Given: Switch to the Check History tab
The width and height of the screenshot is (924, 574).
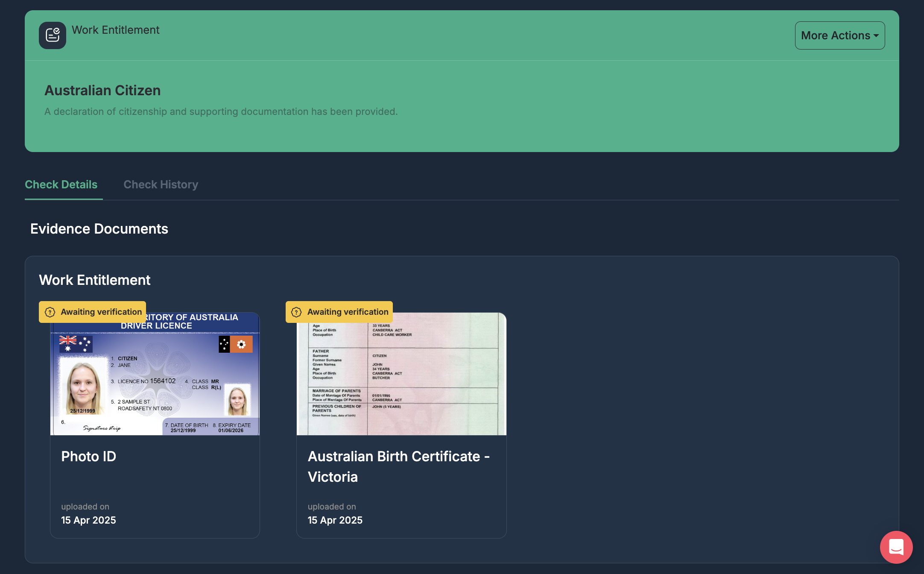Looking at the screenshot, I should coord(161,184).
